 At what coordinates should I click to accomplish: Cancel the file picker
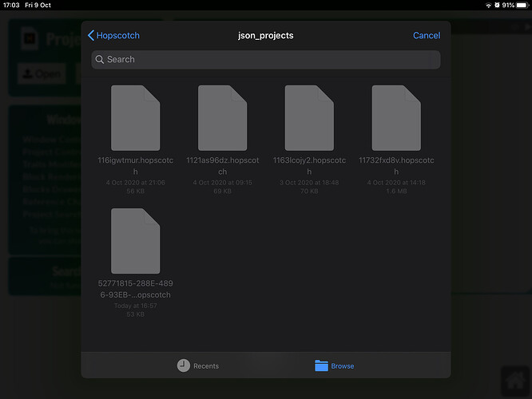click(x=427, y=35)
